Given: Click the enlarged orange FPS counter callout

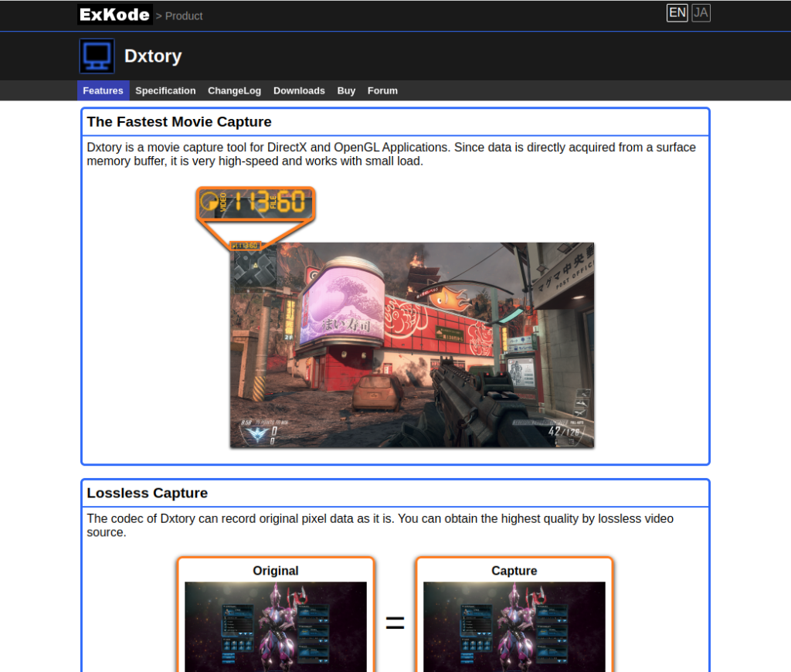Looking at the screenshot, I should point(256,203).
